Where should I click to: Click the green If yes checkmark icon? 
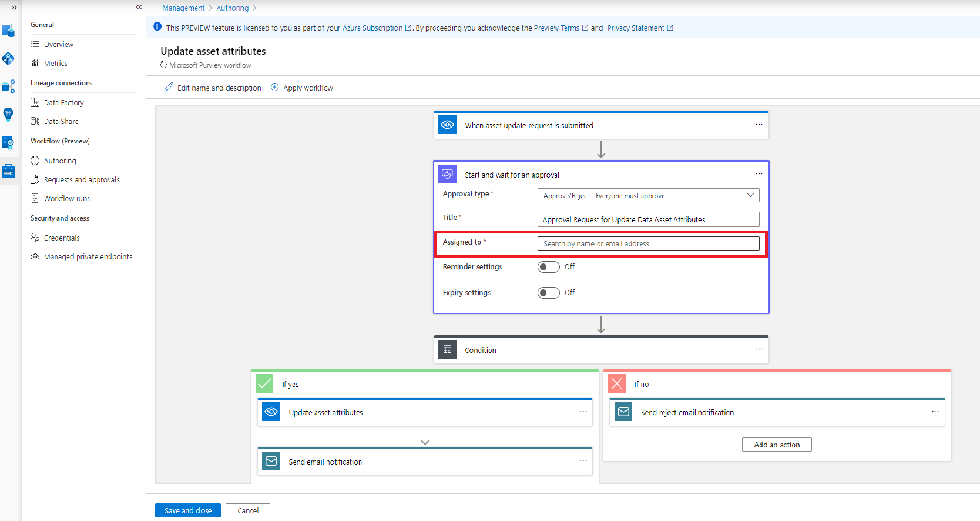(x=264, y=383)
